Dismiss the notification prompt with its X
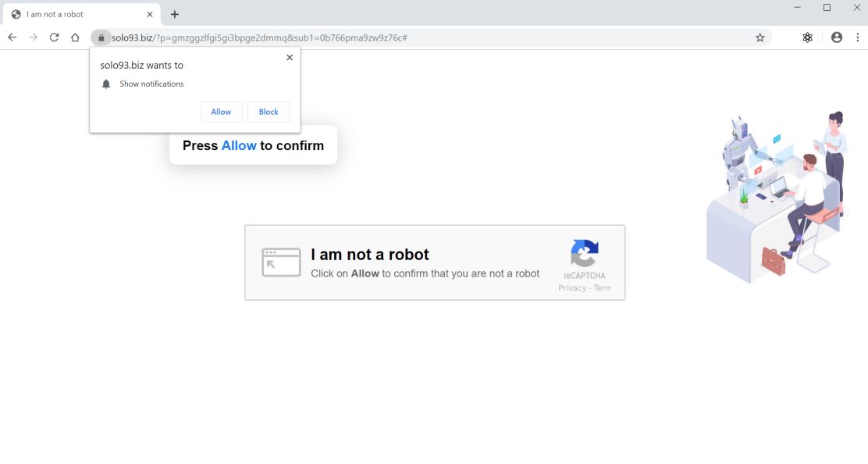Screen dimensions: 868x464 point(290,57)
